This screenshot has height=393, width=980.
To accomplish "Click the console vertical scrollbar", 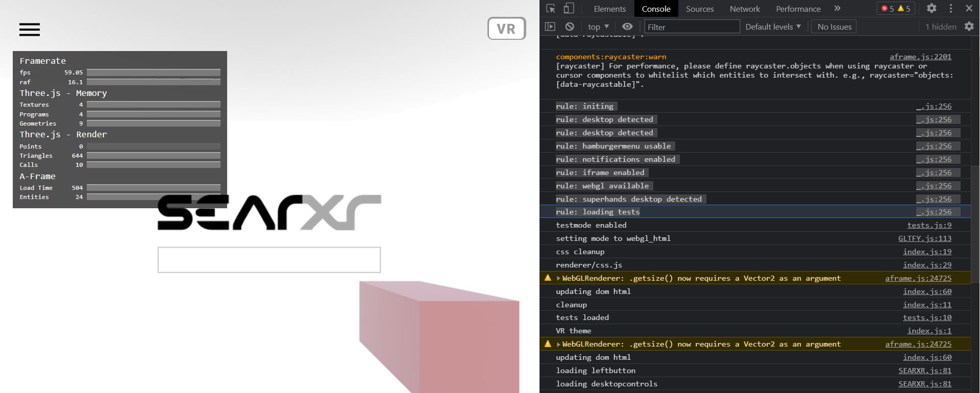I will (x=975, y=225).
